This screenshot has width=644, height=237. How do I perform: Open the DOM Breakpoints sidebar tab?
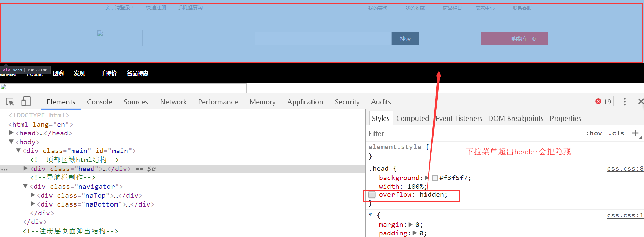[x=516, y=118]
